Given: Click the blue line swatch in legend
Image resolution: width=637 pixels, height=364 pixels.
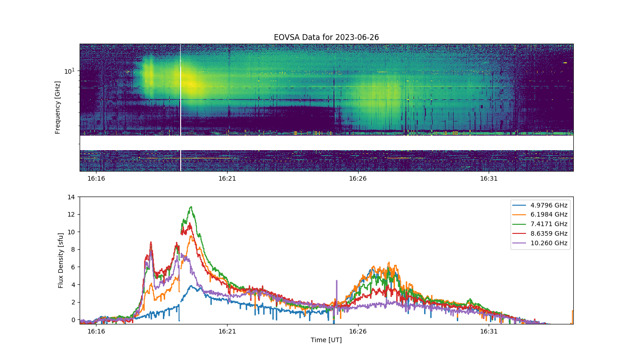Looking at the screenshot, I should (x=520, y=205).
